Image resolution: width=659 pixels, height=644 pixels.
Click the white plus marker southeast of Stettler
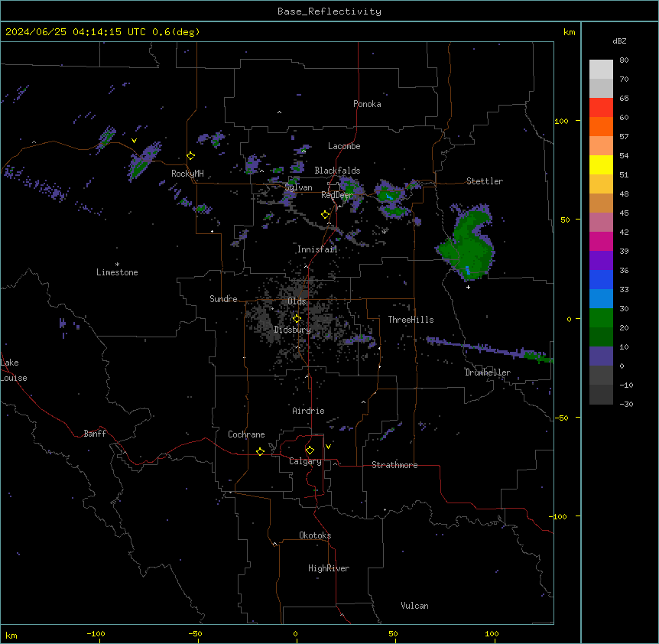point(468,287)
